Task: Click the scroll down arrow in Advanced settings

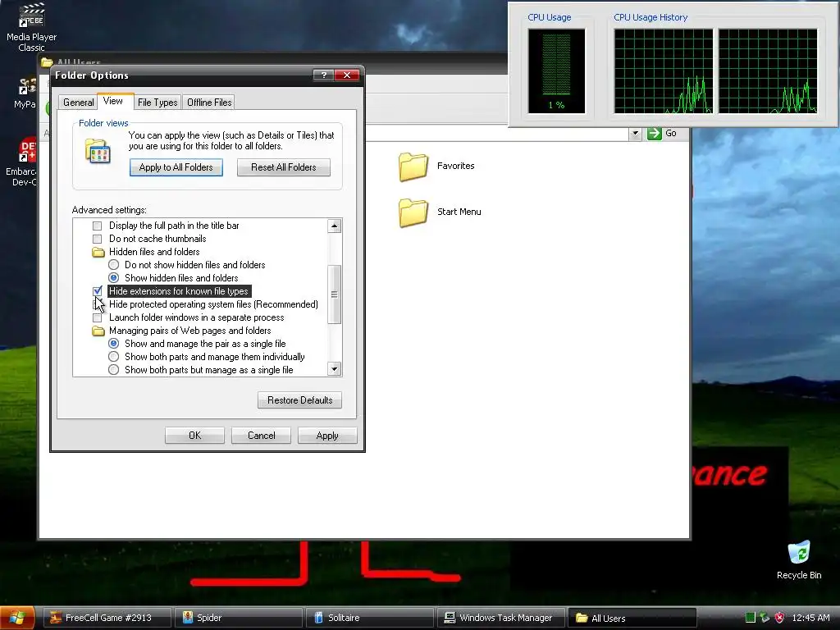Action: pos(335,368)
